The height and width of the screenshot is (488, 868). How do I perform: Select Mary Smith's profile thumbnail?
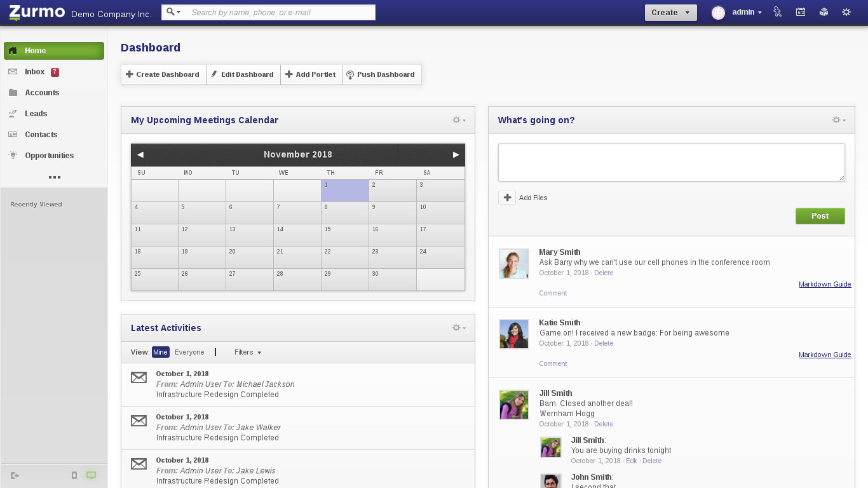pos(514,264)
